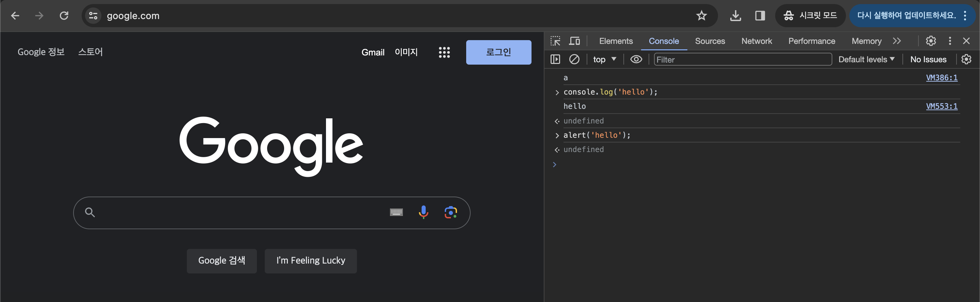980x302 pixels.
Task: Create a live expression with eye icon
Action: click(636, 59)
